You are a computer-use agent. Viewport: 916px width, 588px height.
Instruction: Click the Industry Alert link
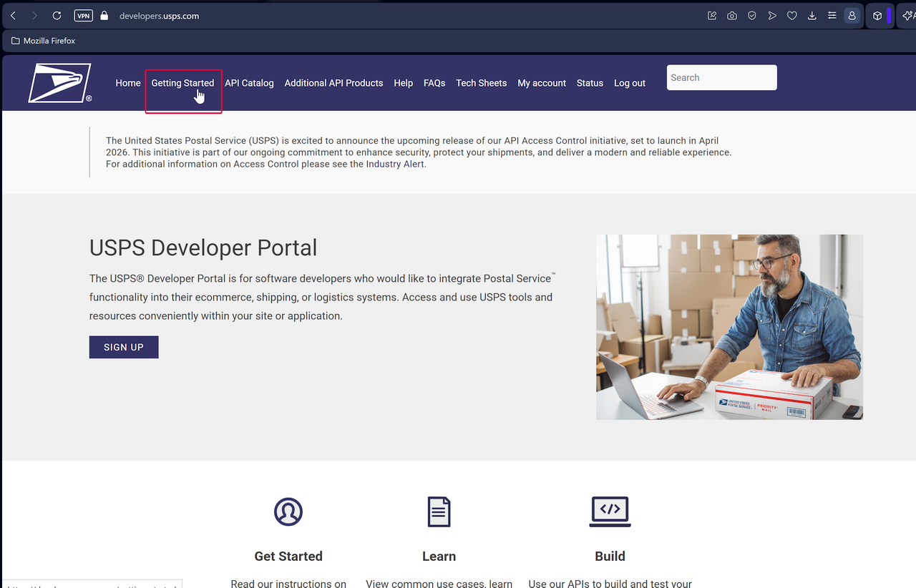(x=395, y=164)
